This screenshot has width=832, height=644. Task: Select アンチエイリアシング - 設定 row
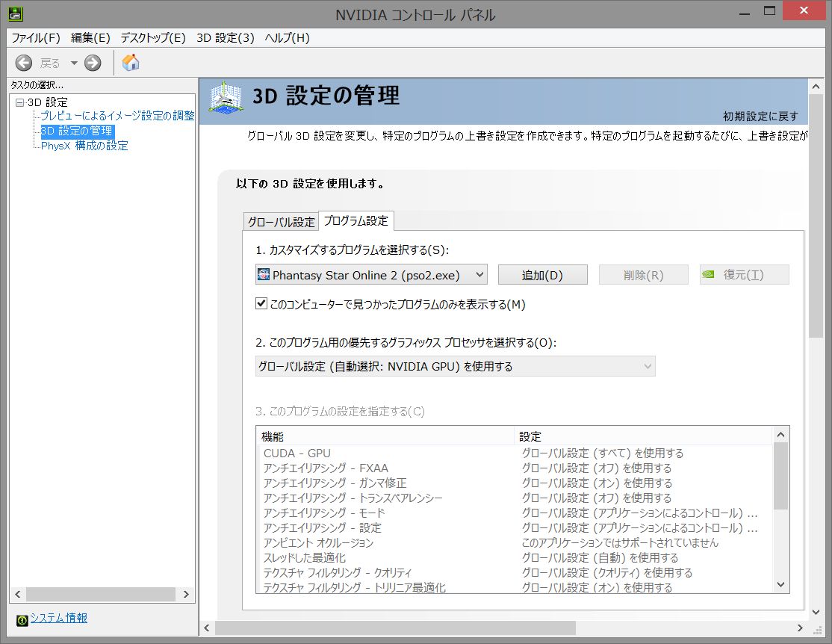coord(514,527)
